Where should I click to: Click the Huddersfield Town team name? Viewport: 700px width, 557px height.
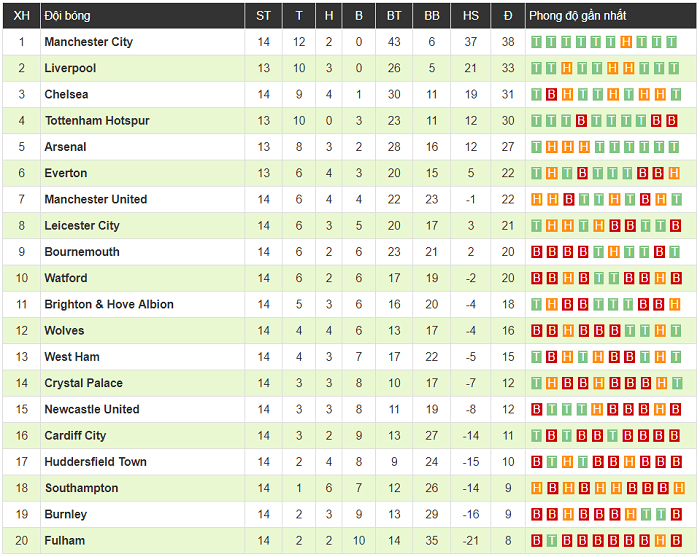(95, 462)
